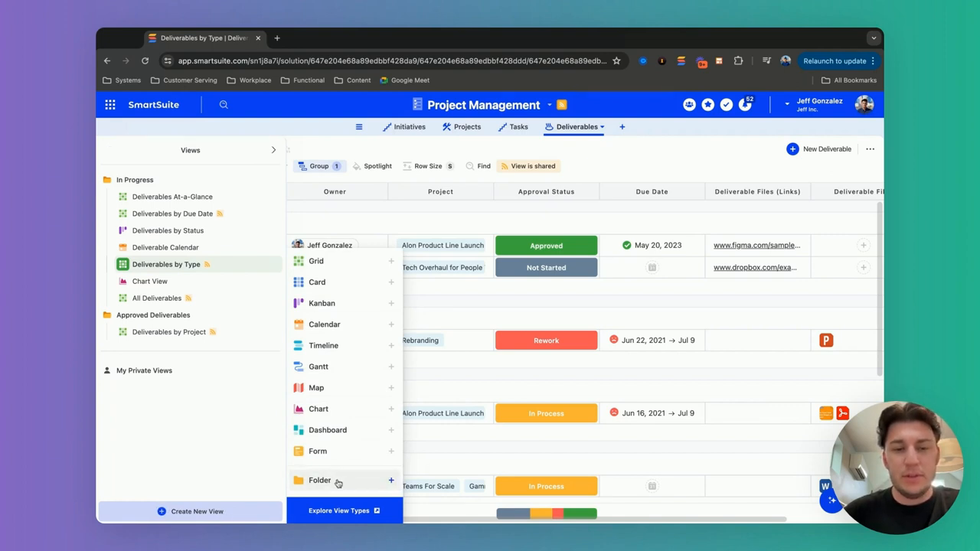Click the Chrome address bar URL
The width and height of the screenshot is (980, 551).
coord(392,61)
